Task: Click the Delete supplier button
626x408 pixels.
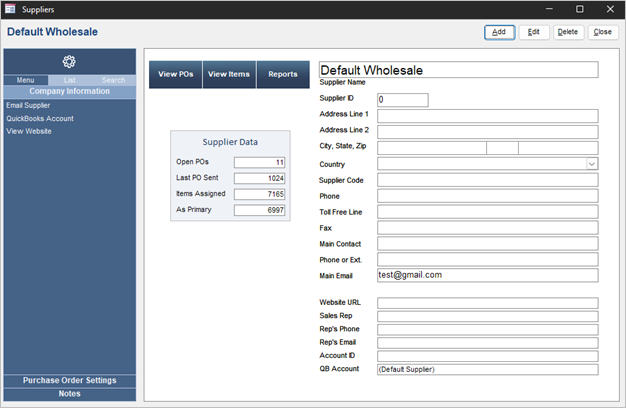Action: pos(567,32)
